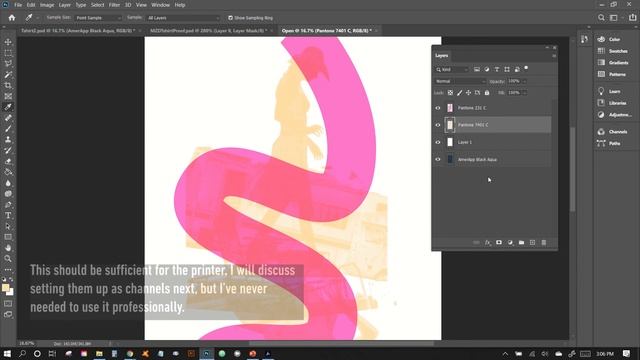
Task: Select the Rectangle shape tool
Action: coord(8,237)
